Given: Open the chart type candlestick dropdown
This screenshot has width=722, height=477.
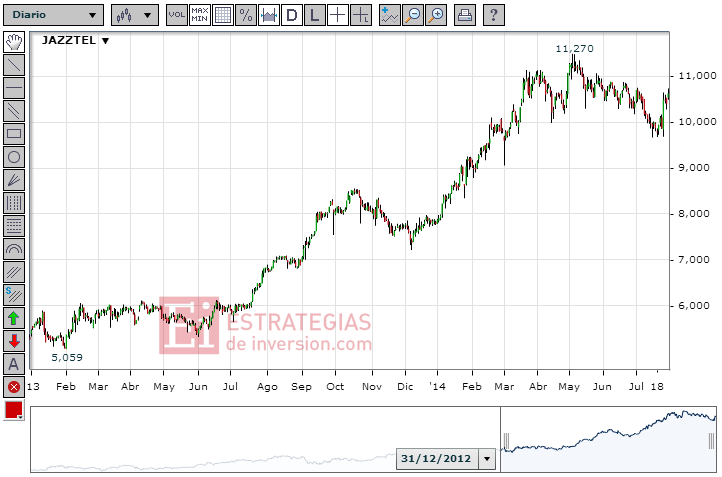Looking at the screenshot, I should click(134, 15).
